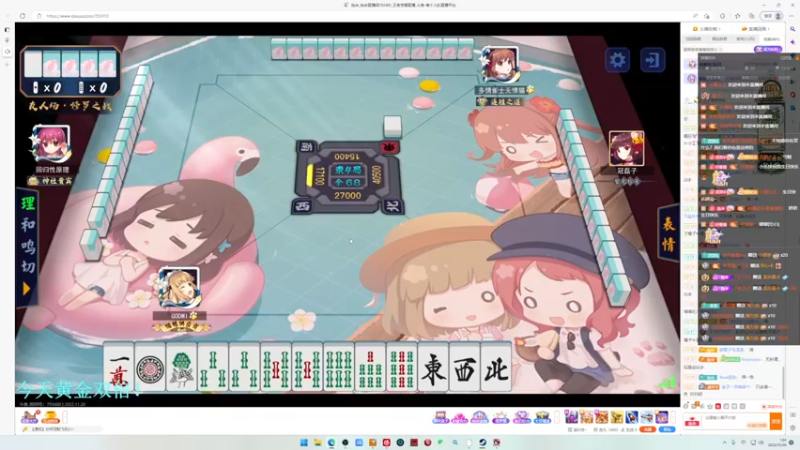Toggle 鸣 no-call option
The image size is (800, 450).
click(28, 246)
